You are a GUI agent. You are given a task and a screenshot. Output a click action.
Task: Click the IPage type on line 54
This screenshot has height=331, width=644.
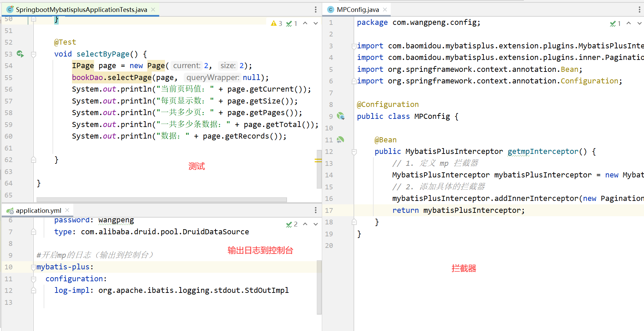tap(83, 65)
